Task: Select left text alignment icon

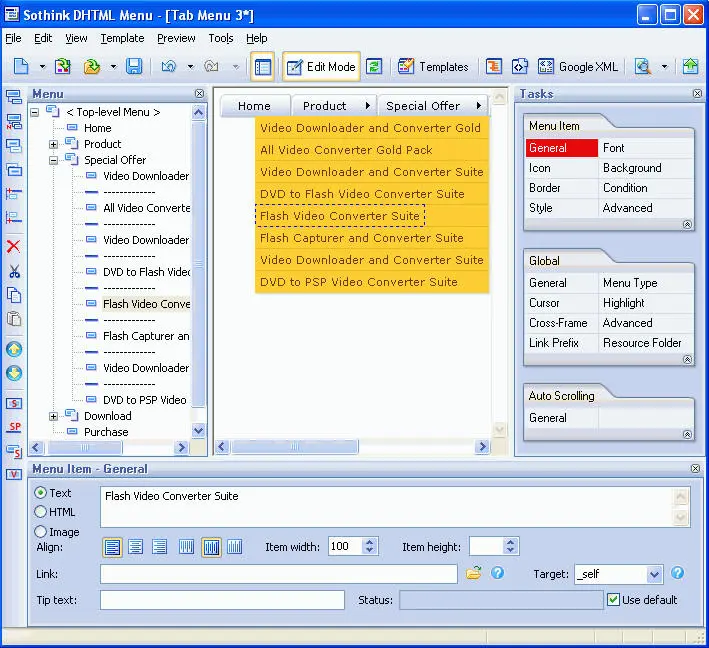Action: point(112,547)
